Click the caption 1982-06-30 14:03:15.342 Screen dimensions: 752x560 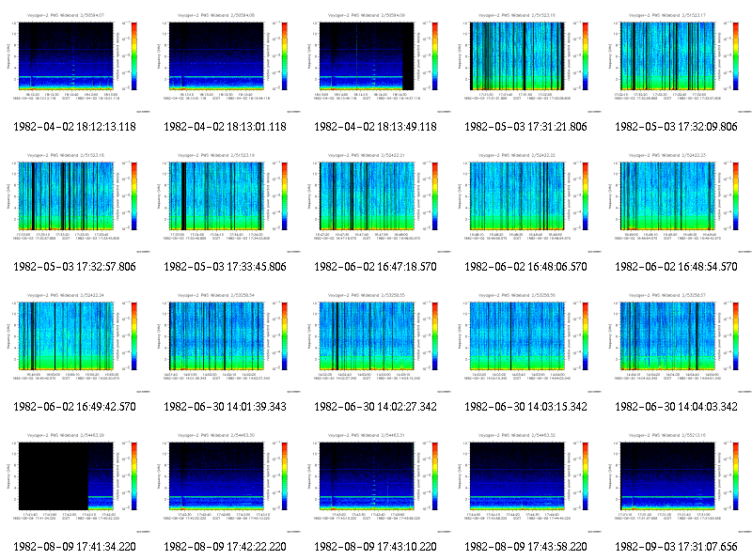(526, 407)
